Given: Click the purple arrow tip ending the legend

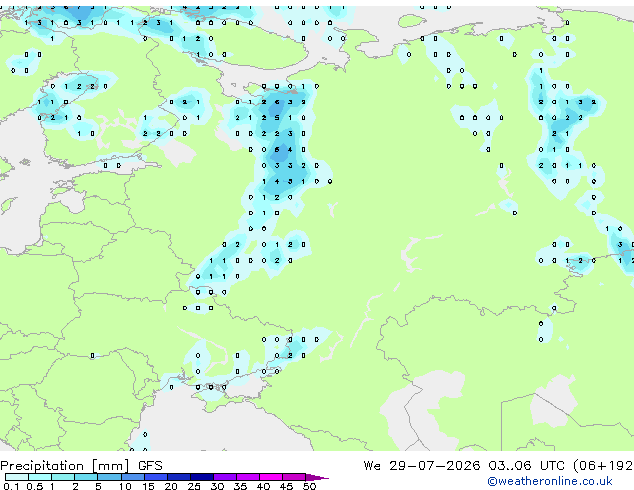Looking at the screenshot, I should 317,477.
